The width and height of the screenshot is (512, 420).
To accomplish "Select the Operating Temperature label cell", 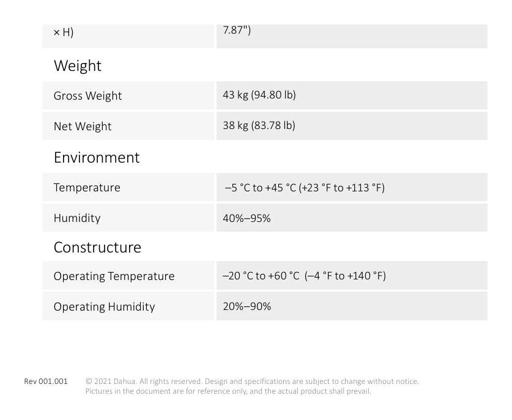I will pyautogui.click(x=128, y=276).
